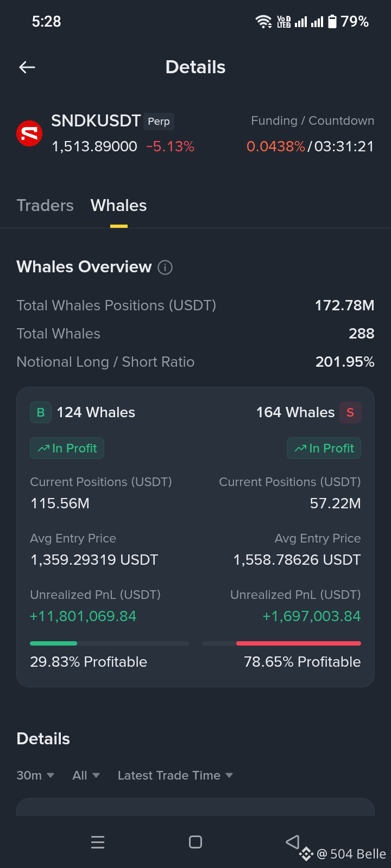Tap the back arrow icon
The width and height of the screenshot is (391, 868).
pos(27,67)
